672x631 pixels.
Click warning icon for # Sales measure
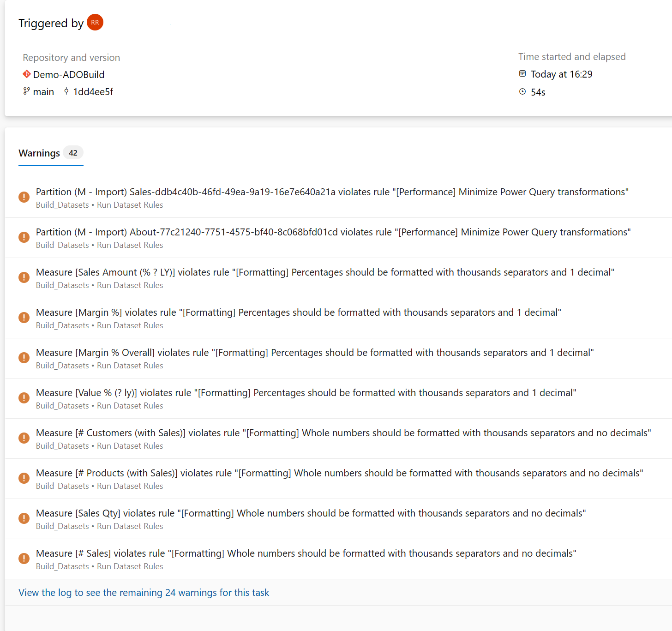(x=24, y=559)
